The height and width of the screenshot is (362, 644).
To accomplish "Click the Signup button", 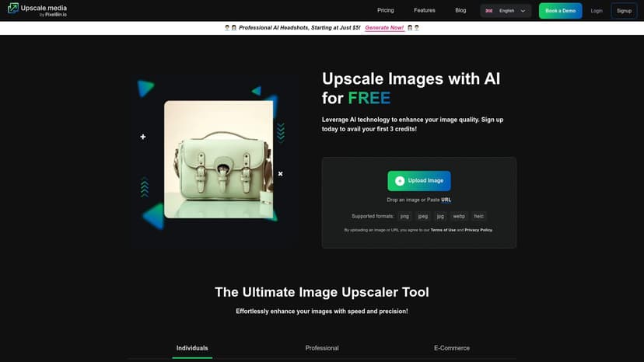I will (624, 11).
